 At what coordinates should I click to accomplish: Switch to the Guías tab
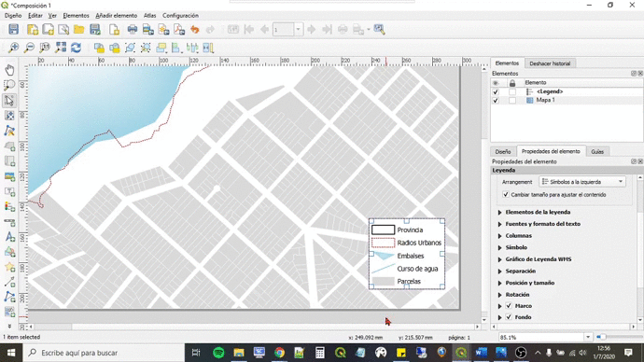point(597,151)
